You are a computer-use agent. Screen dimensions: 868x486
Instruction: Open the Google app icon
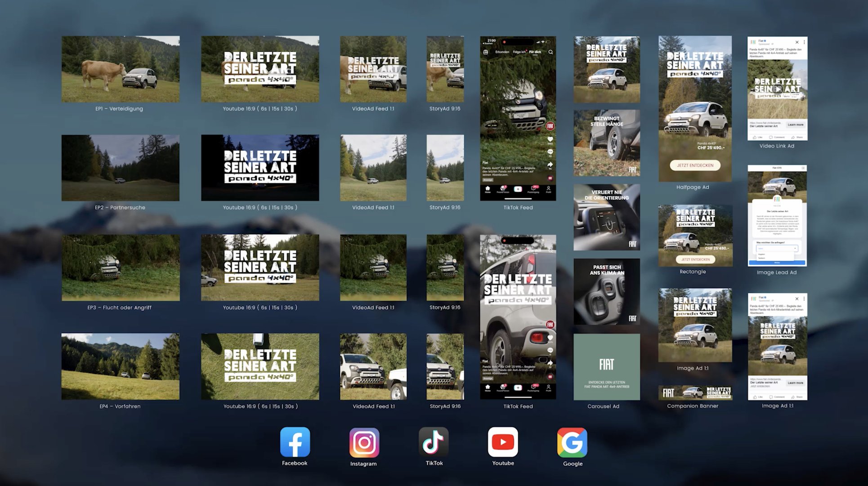coord(572,442)
